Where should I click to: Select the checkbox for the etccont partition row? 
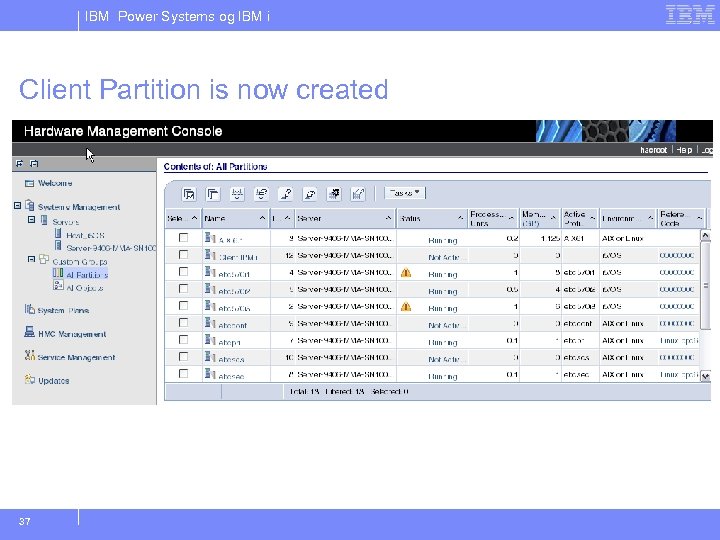click(x=183, y=322)
